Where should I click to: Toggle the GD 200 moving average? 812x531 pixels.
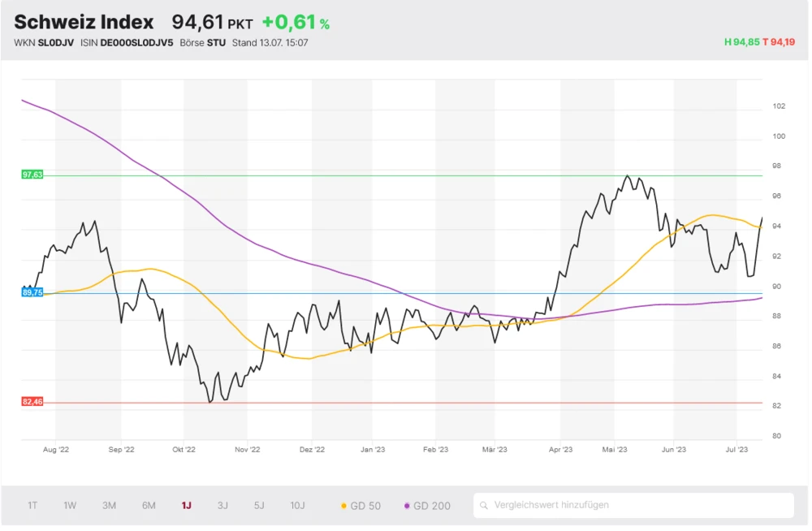point(427,506)
